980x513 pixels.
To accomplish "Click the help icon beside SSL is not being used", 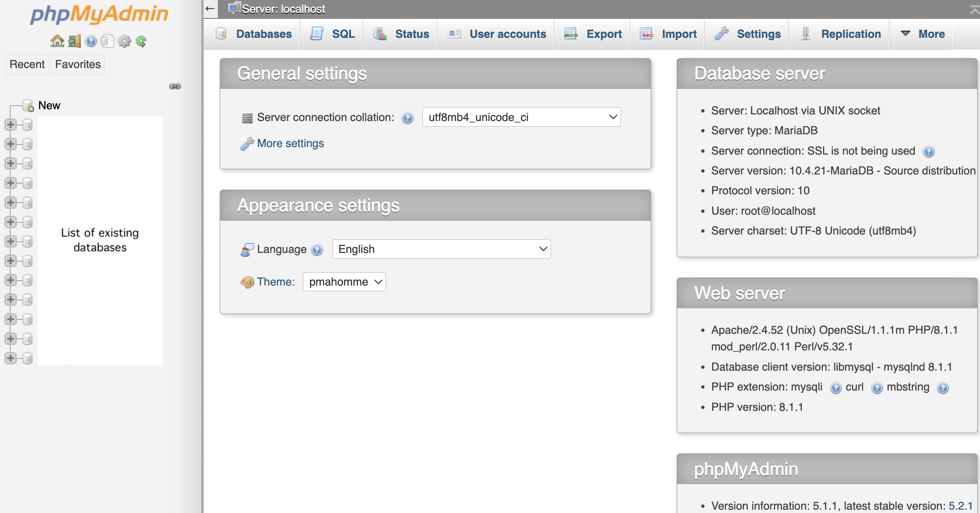I will click(929, 151).
